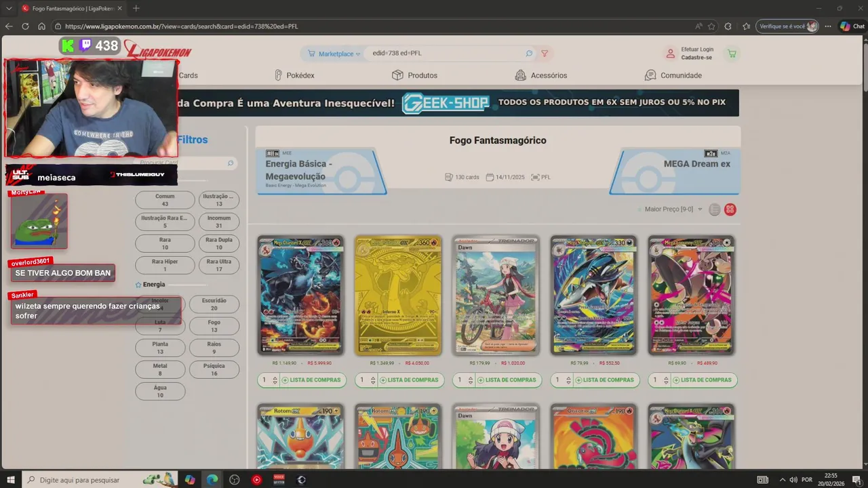Click the red filter funnel icon
The width and height of the screenshot is (868, 488).
tap(545, 54)
